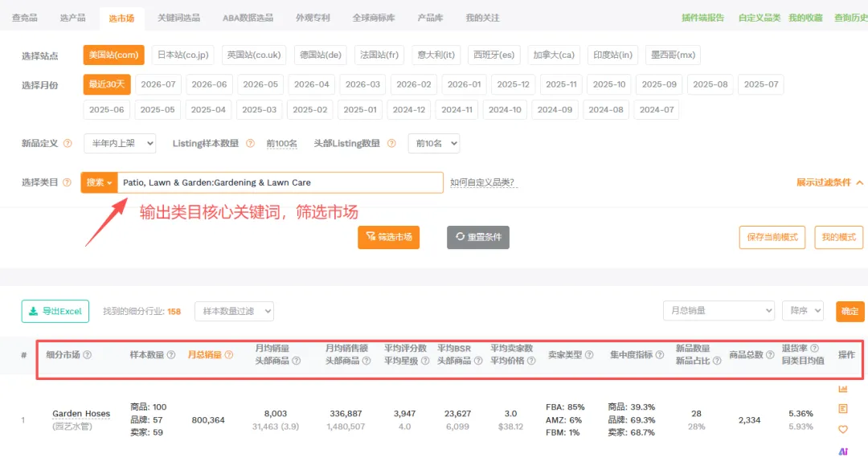The width and height of the screenshot is (868, 462).
Task: Choose 德国站(de) as the site
Action: (x=320, y=55)
